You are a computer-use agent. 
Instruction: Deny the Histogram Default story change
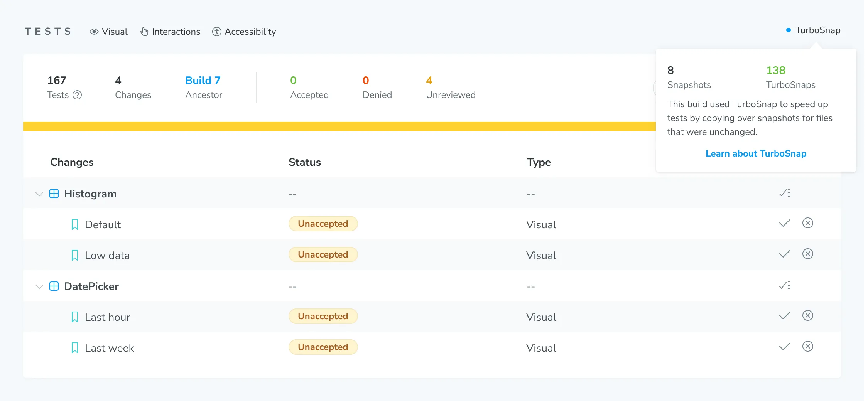pyautogui.click(x=807, y=223)
